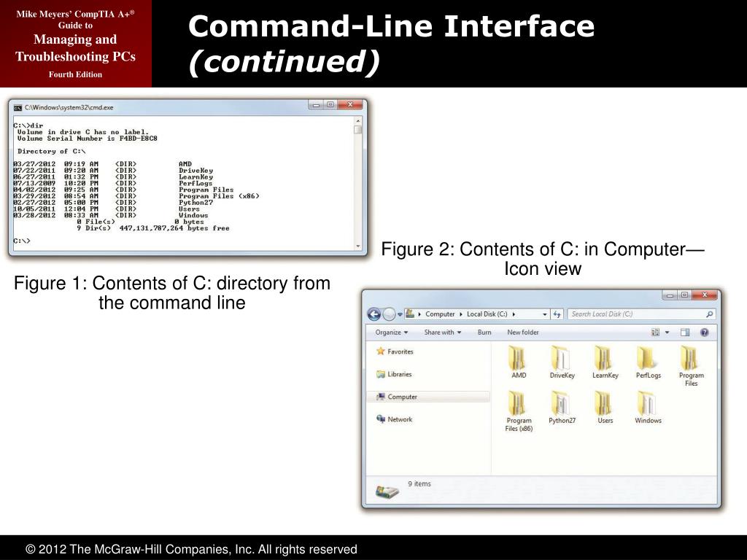Click 'Users' in the dir listing

(189, 209)
